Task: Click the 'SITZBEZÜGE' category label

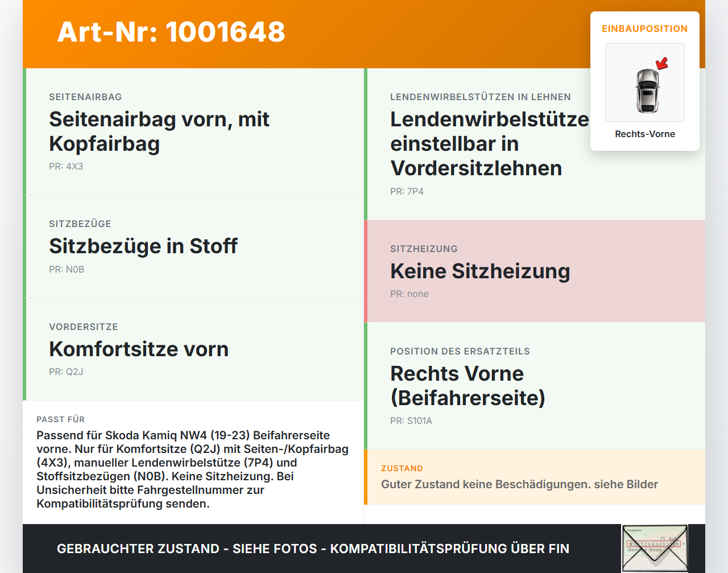Action: click(80, 224)
